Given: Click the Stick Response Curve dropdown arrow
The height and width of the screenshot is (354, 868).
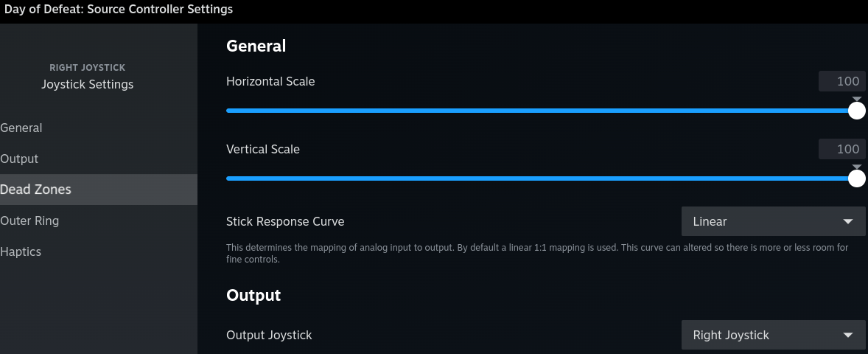Looking at the screenshot, I should pos(847,221).
